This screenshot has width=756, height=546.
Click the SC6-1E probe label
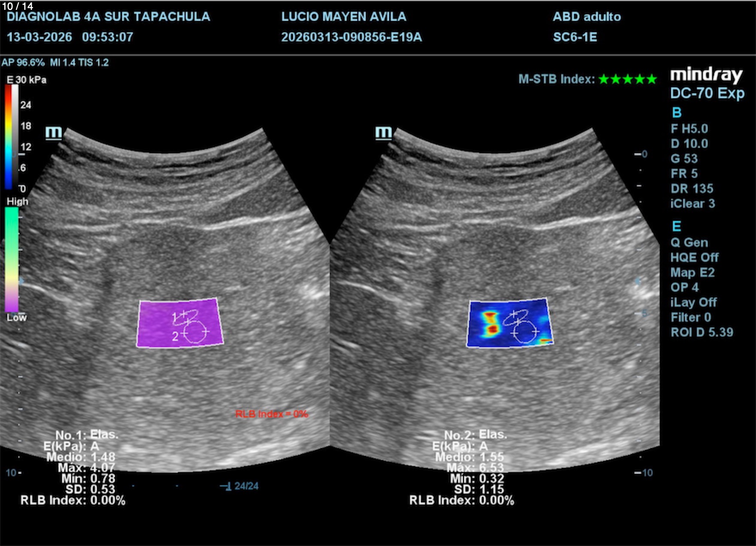coord(575,37)
